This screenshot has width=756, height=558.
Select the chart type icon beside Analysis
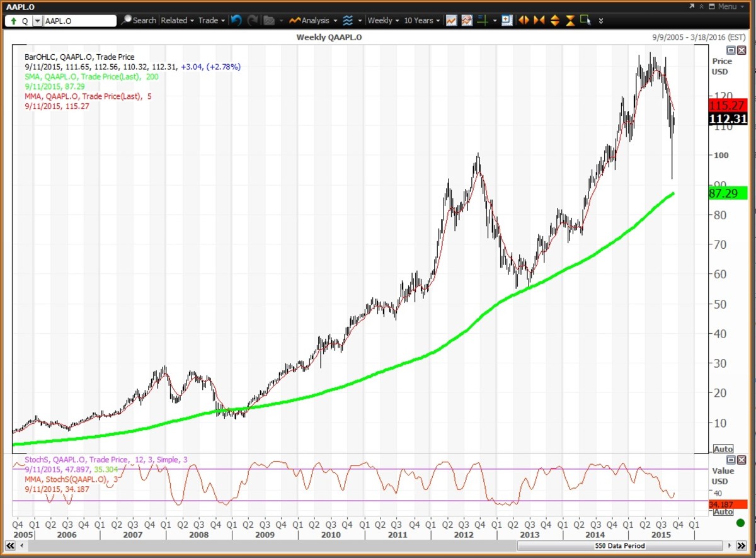[x=346, y=20]
